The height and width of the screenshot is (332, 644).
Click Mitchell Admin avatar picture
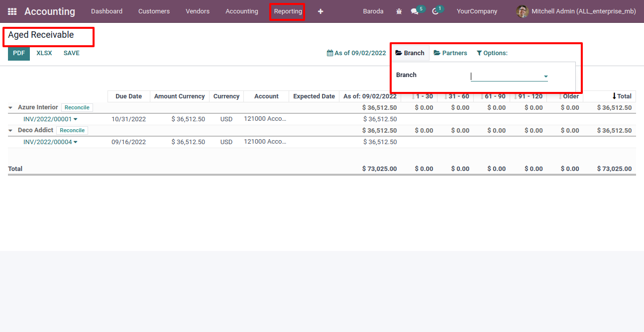click(x=523, y=11)
